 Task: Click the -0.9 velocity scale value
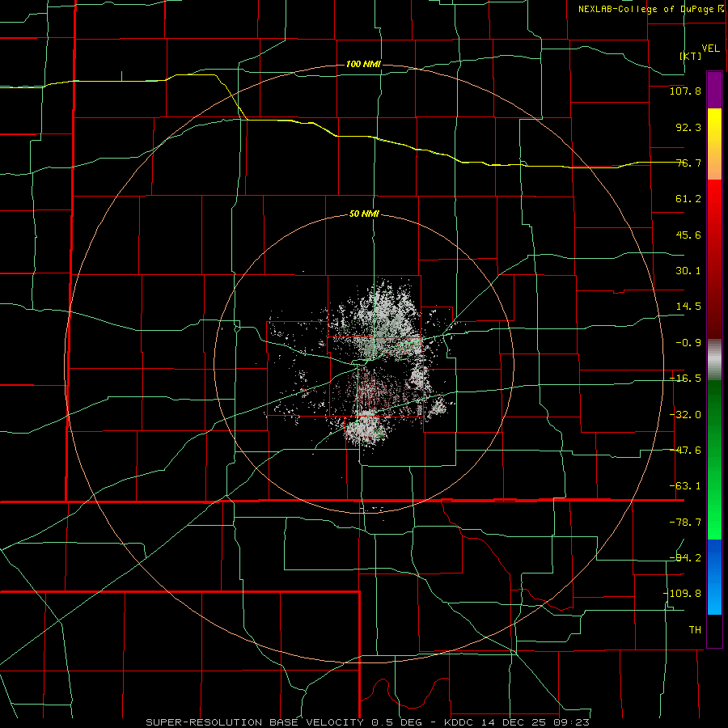(x=688, y=343)
